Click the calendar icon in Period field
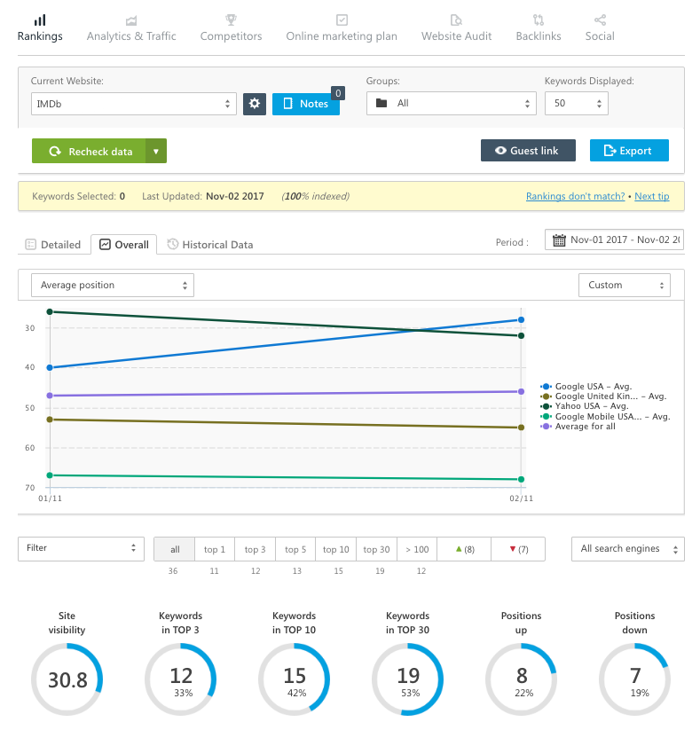 559,240
